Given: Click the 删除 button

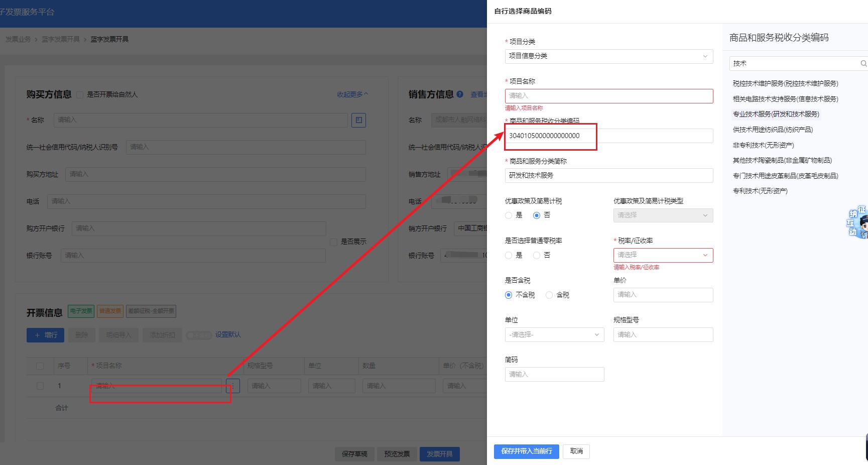Looking at the screenshot, I should click(82, 335).
